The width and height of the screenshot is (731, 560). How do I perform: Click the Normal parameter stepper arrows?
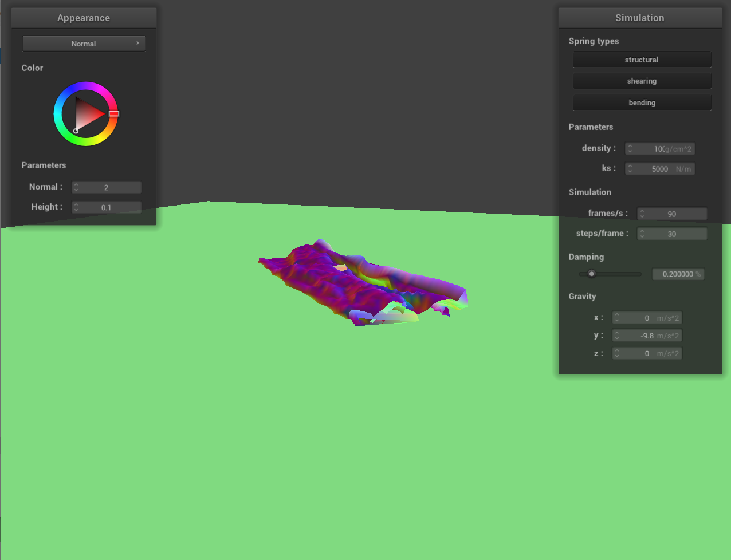(76, 187)
